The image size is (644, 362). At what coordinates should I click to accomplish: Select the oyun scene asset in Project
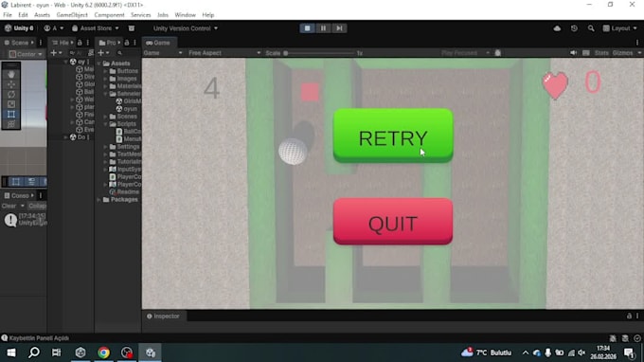click(130, 109)
